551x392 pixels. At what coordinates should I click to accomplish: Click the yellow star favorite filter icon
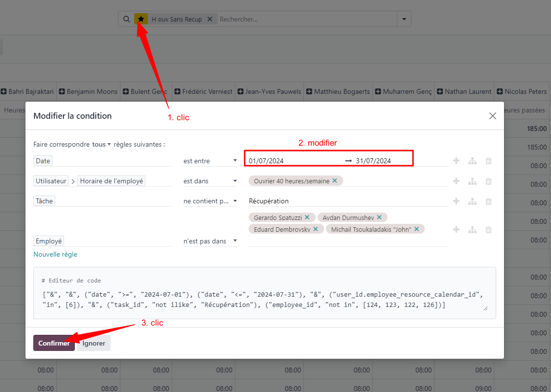[x=141, y=19]
